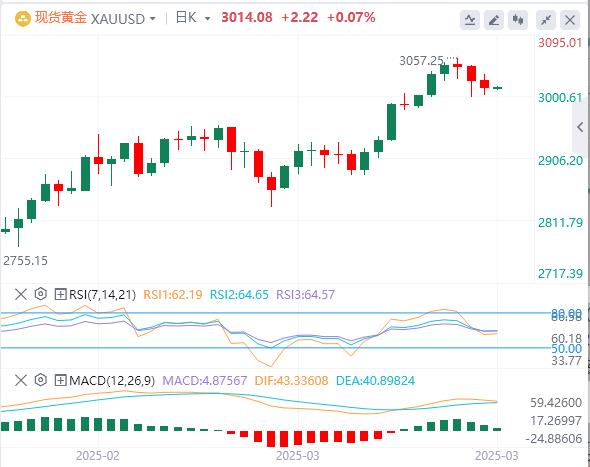Screen dimensions: 590x467
Task: Select the 日K period label
Action: 186,18
